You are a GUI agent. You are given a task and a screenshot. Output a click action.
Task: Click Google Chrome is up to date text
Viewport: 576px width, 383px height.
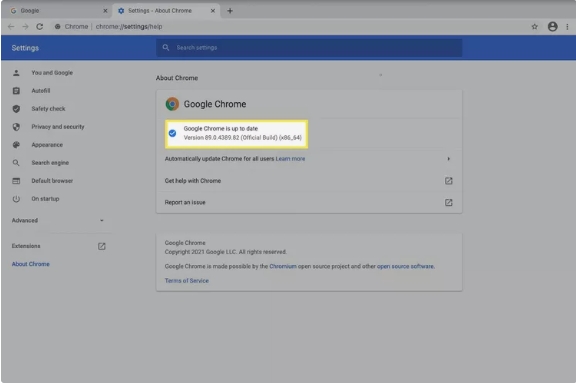pyautogui.click(x=221, y=129)
